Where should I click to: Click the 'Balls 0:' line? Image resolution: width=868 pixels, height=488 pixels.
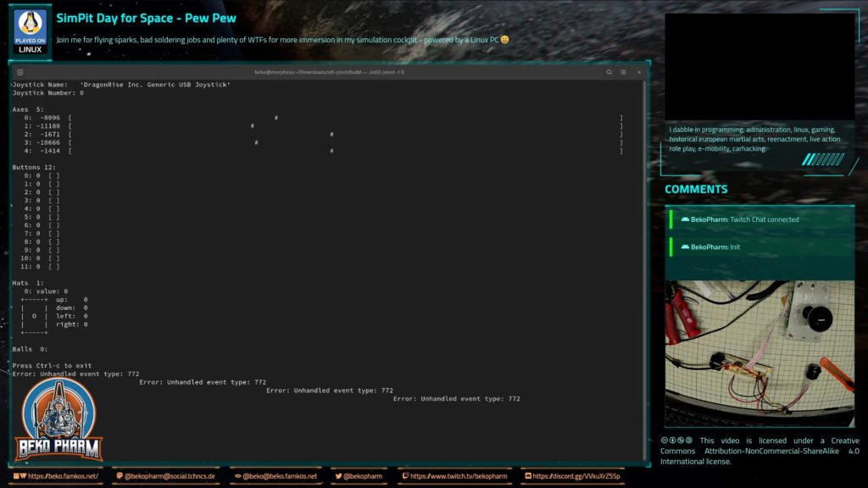click(30, 349)
